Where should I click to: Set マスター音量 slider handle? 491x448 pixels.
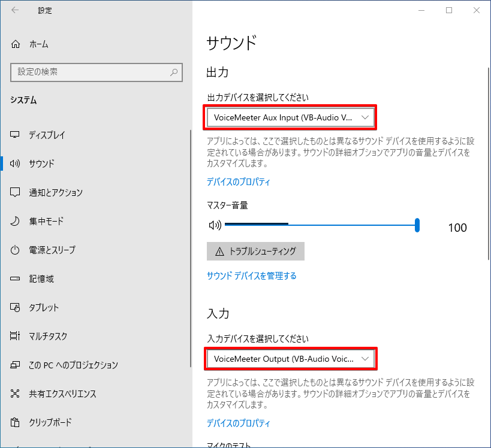pos(417,225)
